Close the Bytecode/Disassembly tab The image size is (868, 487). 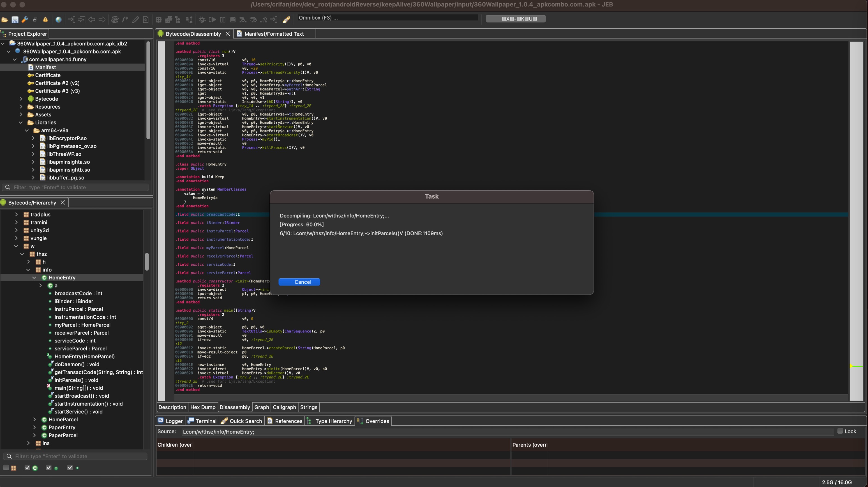pyautogui.click(x=228, y=34)
